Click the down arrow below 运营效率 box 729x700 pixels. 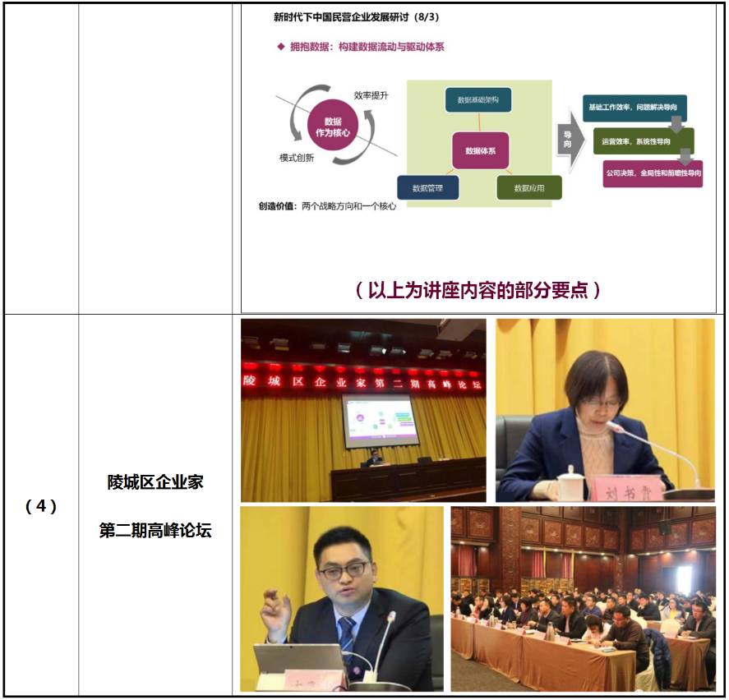coord(685,156)
